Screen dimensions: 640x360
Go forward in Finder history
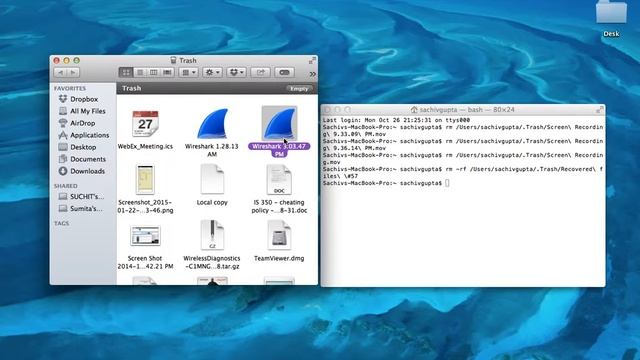(x=73, y=73)
